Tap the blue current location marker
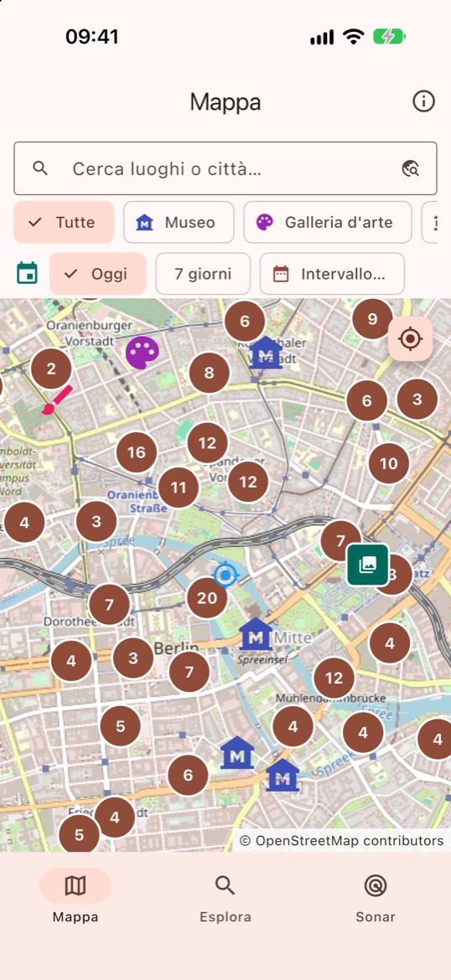Viewport: 451px width, 980px height. (x=225, y=575)
